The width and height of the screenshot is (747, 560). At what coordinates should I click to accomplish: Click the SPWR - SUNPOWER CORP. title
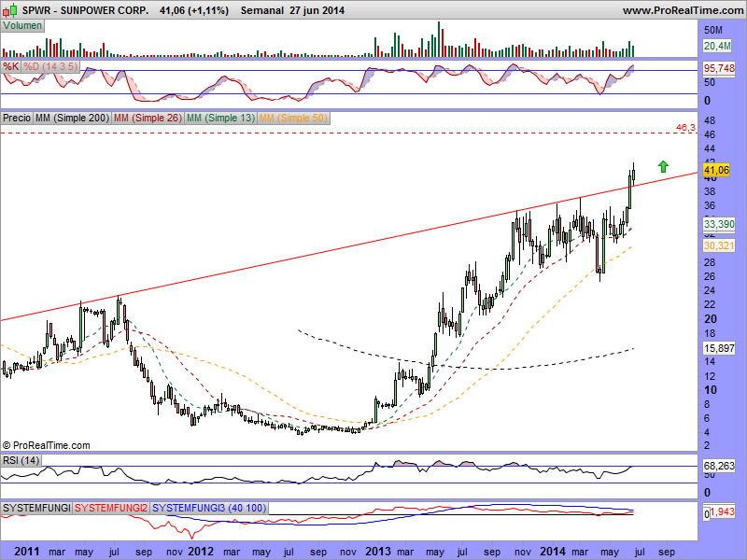tap(86, 10)
